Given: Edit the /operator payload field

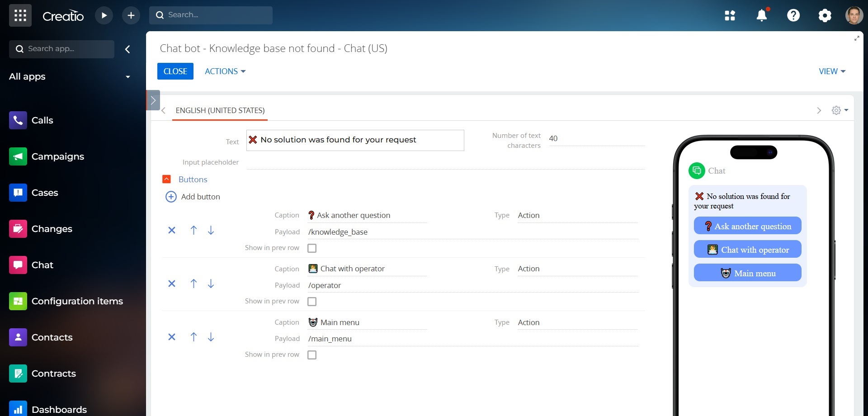Looking at the screenshot, I should (x=473, y=285).
